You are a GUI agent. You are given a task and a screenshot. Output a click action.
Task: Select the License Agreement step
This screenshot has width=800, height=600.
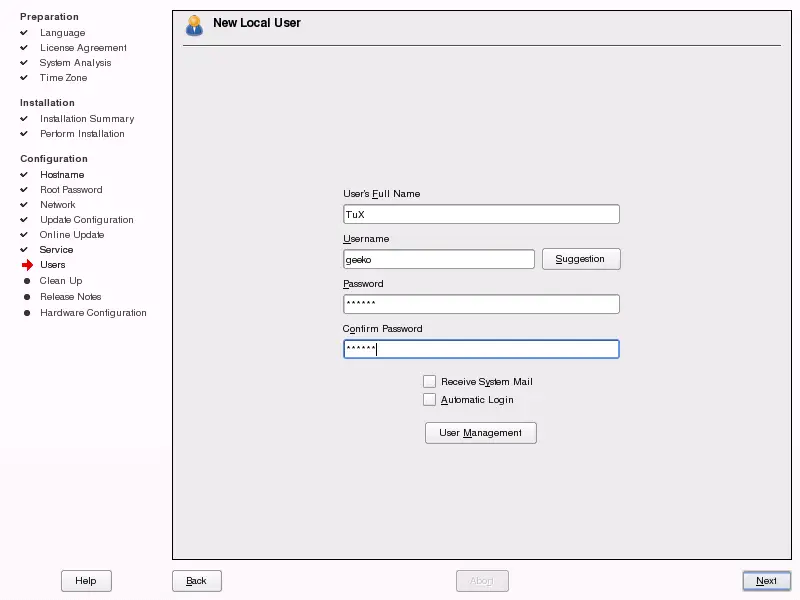[x=83, y=47]
